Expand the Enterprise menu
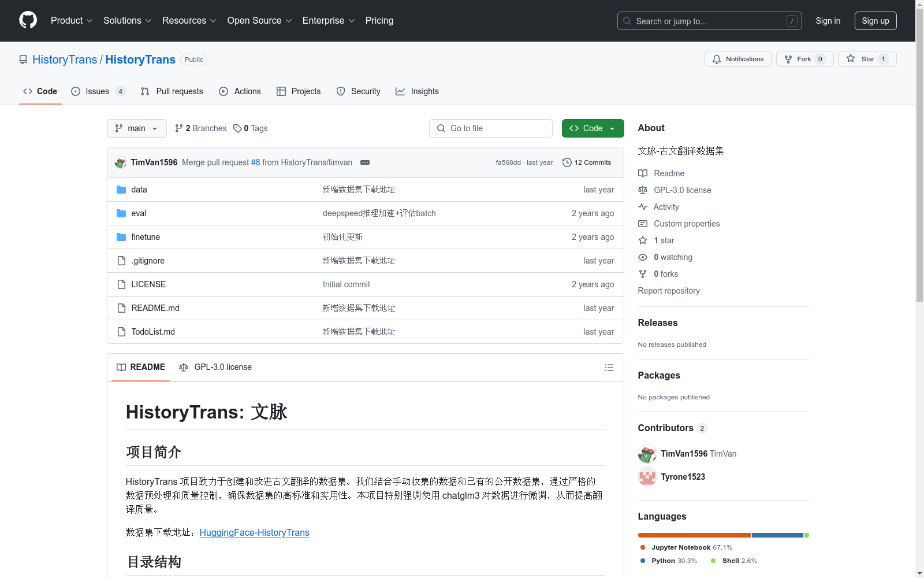924x578 pixels. coord(329,20)
